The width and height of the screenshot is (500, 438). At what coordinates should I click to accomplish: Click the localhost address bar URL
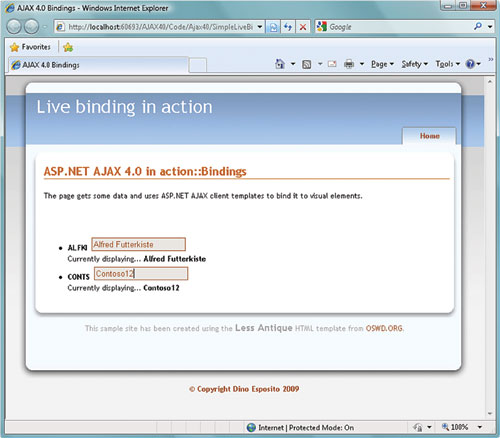[160, 27]
